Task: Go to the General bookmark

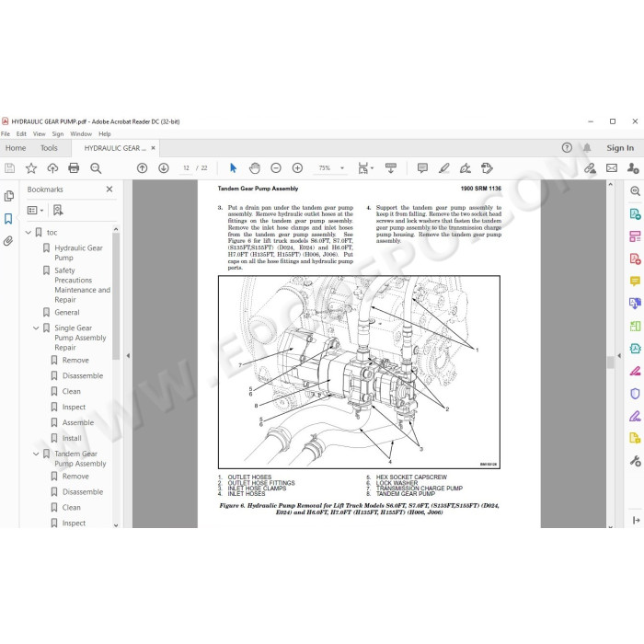Action: click(67, 313)
